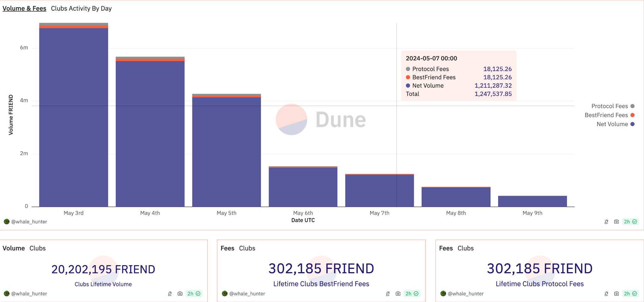Click the query icon on the BestFriend Fees card

[x=388, y=294]
